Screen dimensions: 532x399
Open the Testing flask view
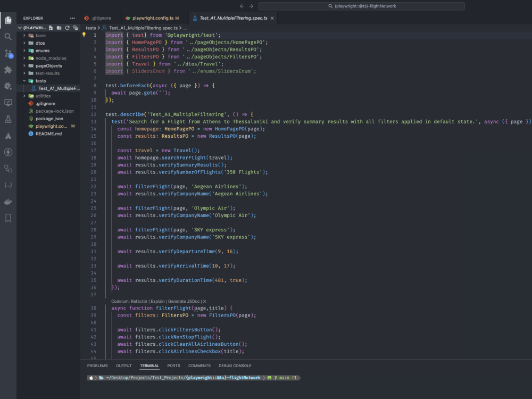point(8,119)
